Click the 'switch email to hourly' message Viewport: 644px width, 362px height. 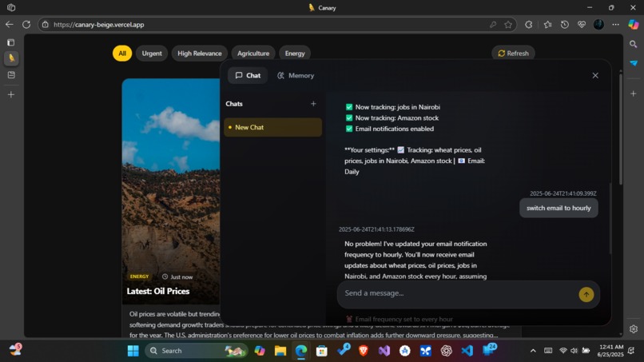pyautogui.click(x=559, y=208)
